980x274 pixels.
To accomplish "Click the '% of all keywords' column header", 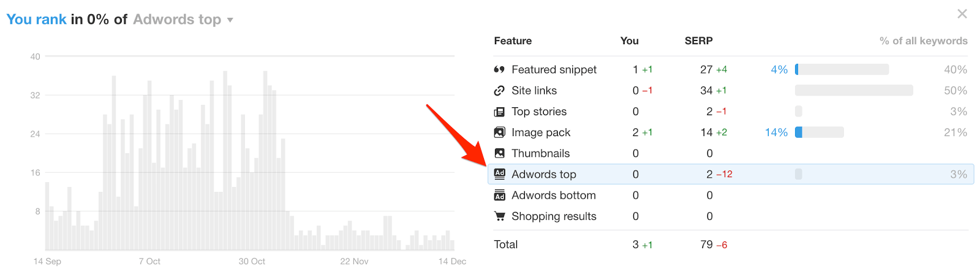I will [x=923, y=41].
